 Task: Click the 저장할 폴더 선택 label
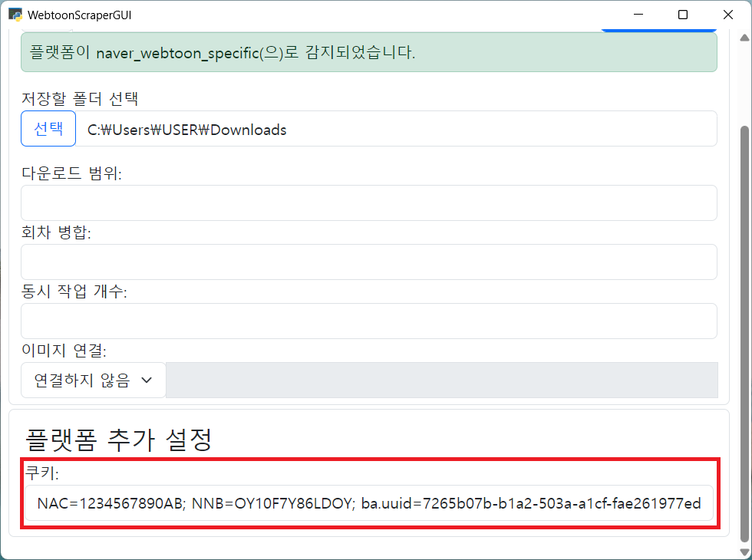pos(80,99)
